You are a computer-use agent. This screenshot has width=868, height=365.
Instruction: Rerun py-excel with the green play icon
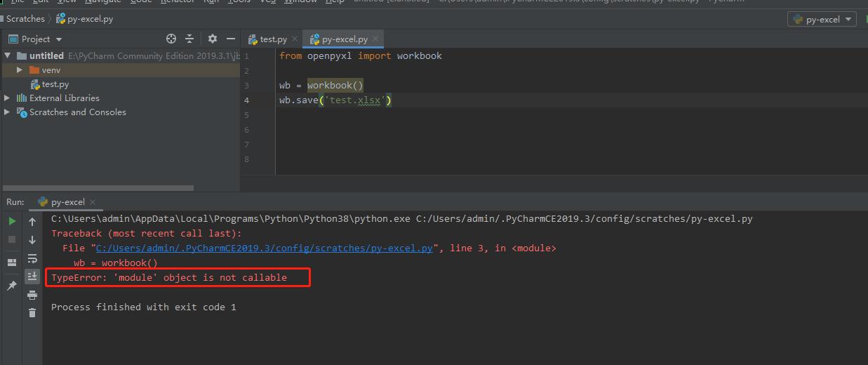[12, 221]
